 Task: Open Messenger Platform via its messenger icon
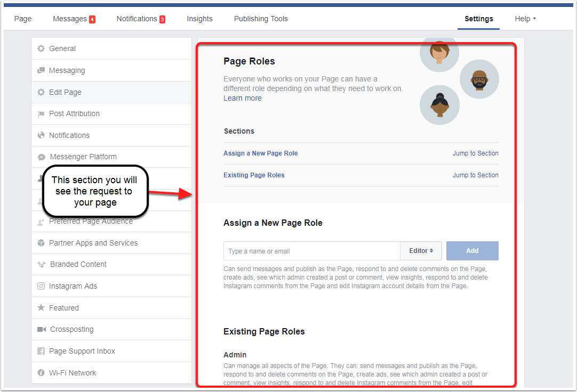point(42,157)
